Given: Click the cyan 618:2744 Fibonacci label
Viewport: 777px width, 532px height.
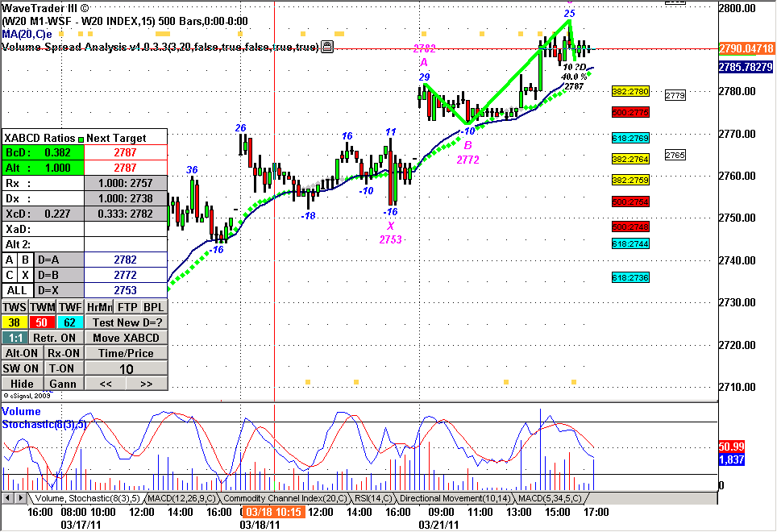Looking at the screenshot, I should pos(630,243).
